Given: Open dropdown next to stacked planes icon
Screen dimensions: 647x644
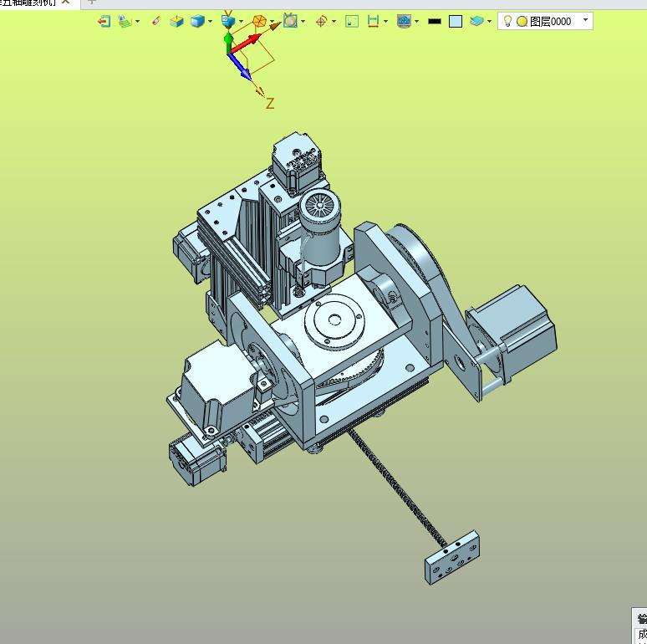Looking at the screenshot, I should pyautogui.click(x=137, y=21).
